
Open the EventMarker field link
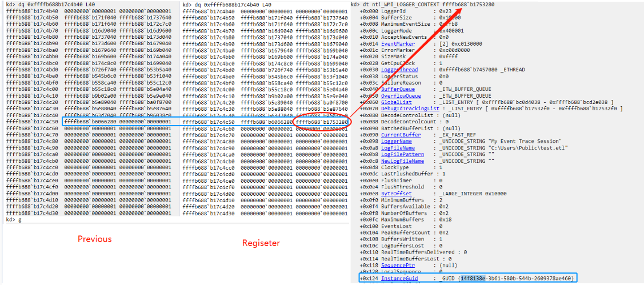398,44
